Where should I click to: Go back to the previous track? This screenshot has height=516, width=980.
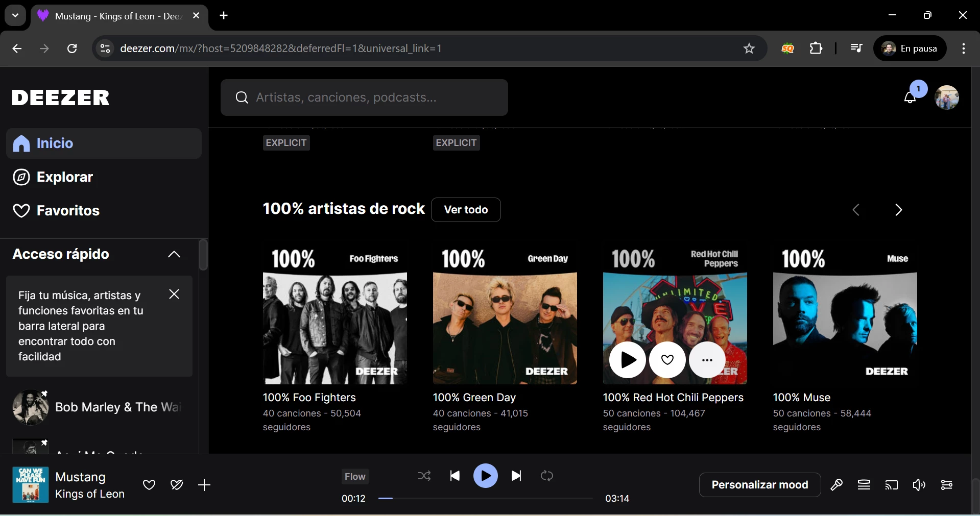(455, 476)
